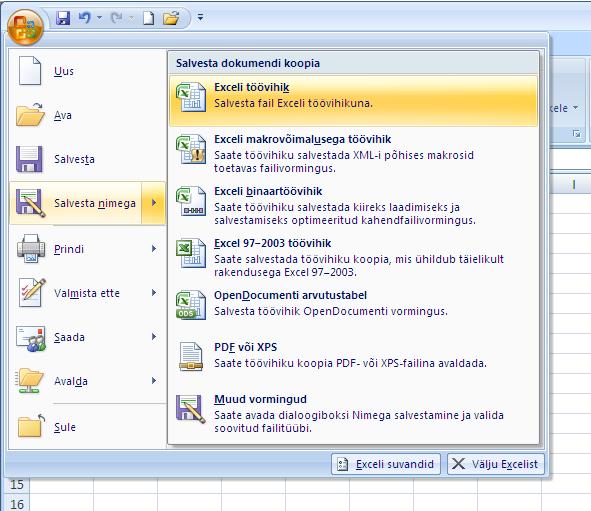Click the Open folder icon in quick toolbar
This screenshot has width=591, height=511.
171,18
